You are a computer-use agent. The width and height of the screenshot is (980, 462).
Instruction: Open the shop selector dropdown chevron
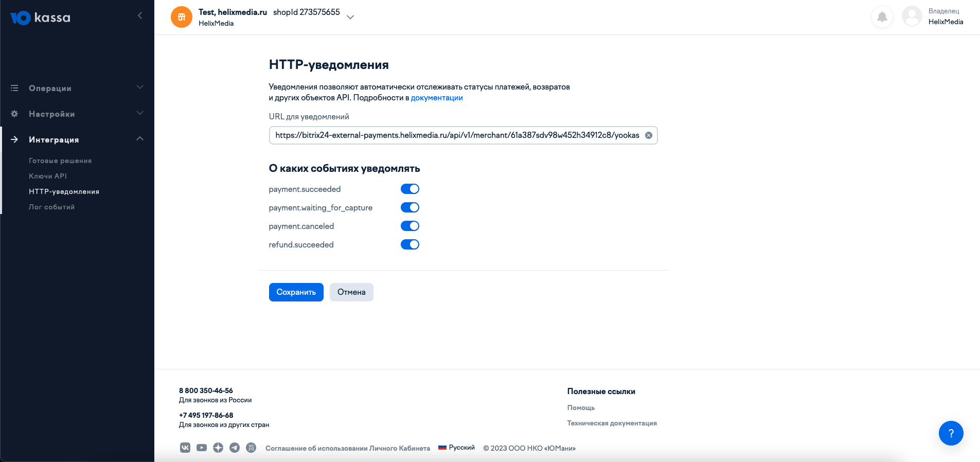tap(350, 17)
